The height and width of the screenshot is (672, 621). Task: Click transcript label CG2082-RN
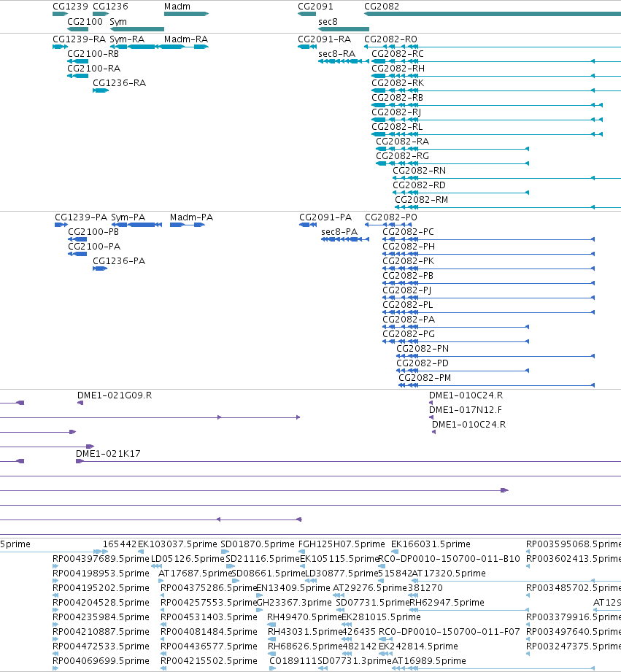(x=419, y=170)
